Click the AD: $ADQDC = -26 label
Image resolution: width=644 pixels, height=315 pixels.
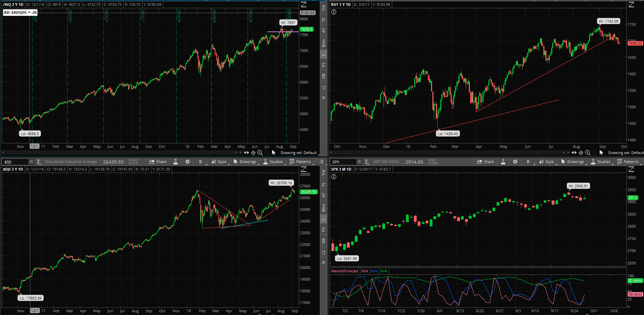(x=20, y=12)
